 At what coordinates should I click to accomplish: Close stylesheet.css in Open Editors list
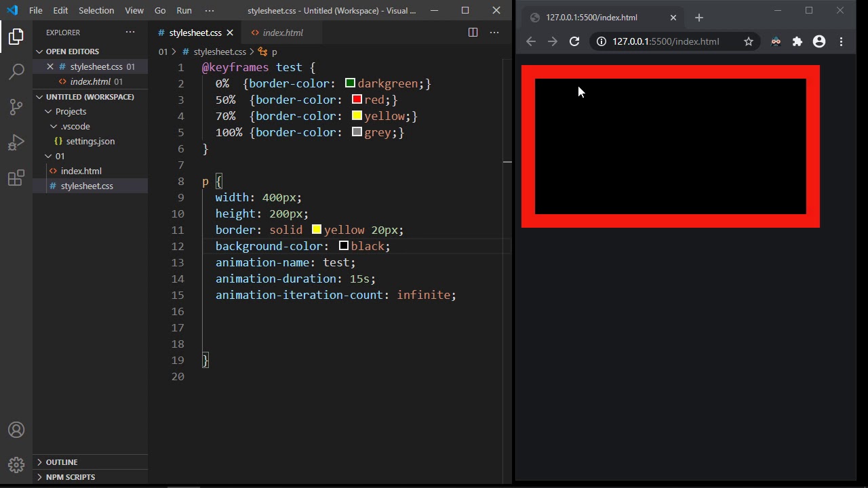[50, 66]
